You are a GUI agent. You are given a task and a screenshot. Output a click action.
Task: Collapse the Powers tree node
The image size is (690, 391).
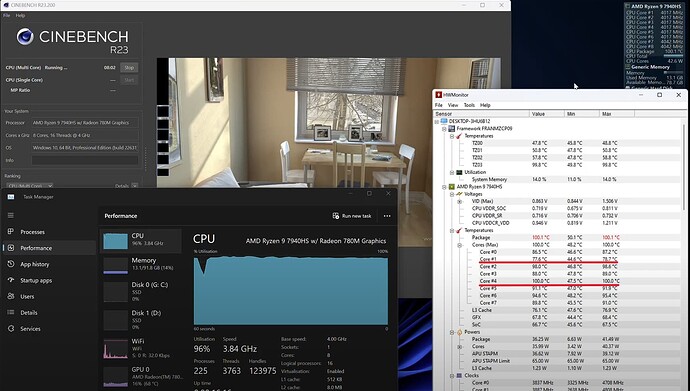pyautogui.click(x=452, y=332)
